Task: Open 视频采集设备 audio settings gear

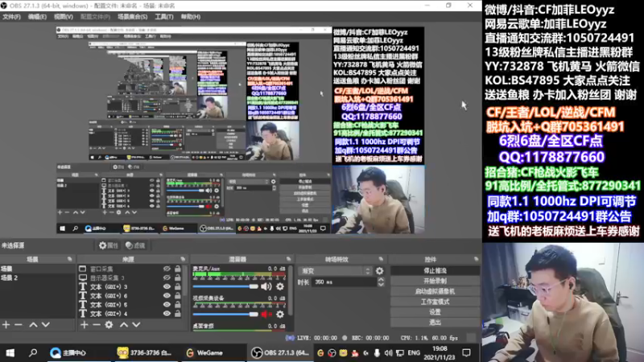Action: (x=280, y=315)
